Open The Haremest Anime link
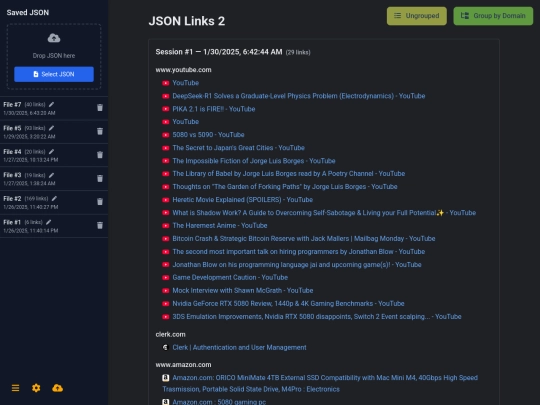This screenshot has width=540, height=405. pyautogui.click(x=220, y=226)
